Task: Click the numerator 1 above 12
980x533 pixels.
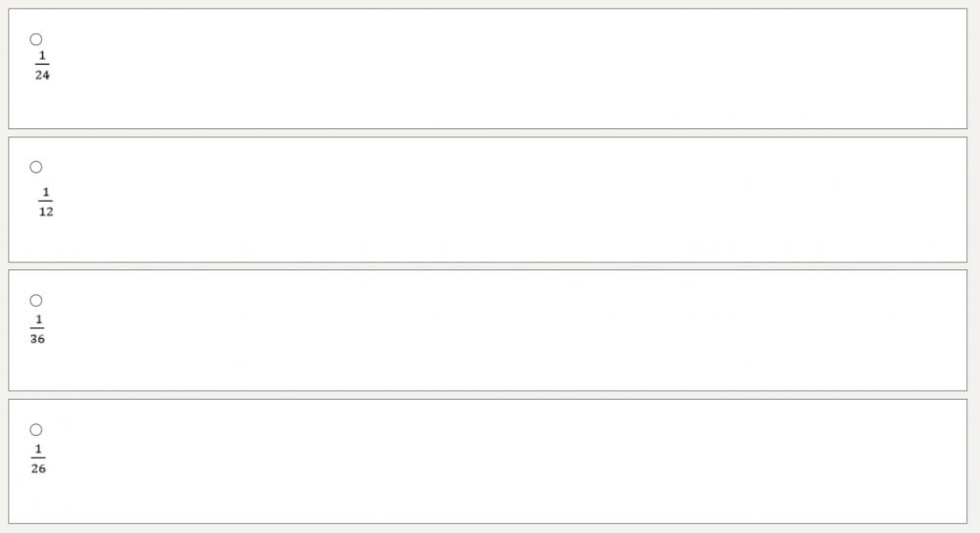Action: (46, 191)
